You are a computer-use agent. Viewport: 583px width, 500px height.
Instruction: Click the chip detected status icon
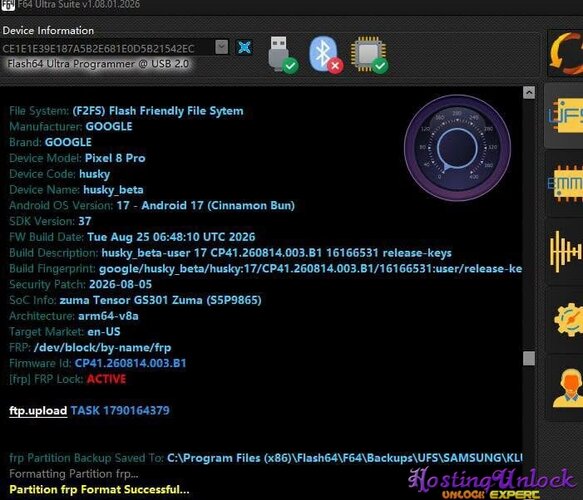[x=369, y=55]
